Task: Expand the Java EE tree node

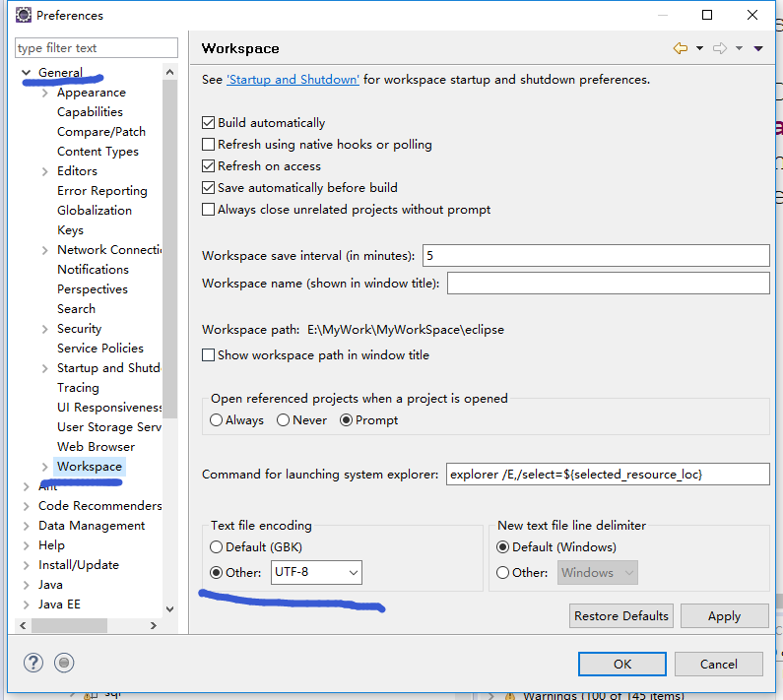Action: coord(26,605)
